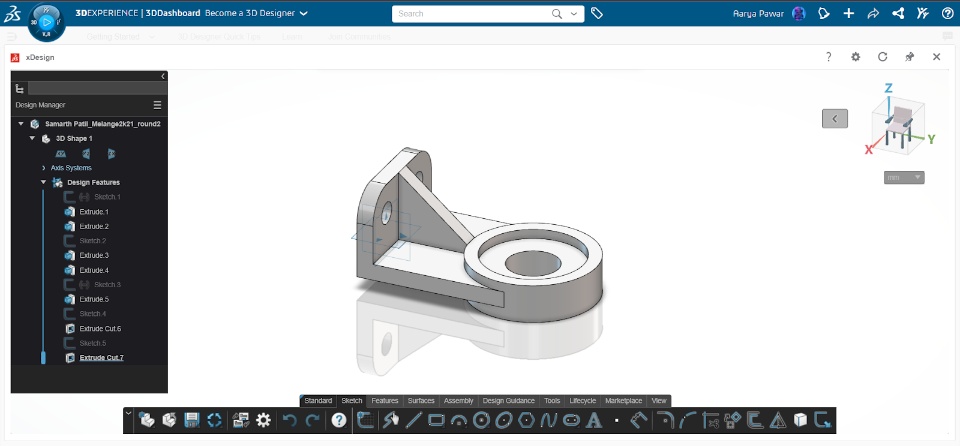Select the Trim tool with scissors

710,420
